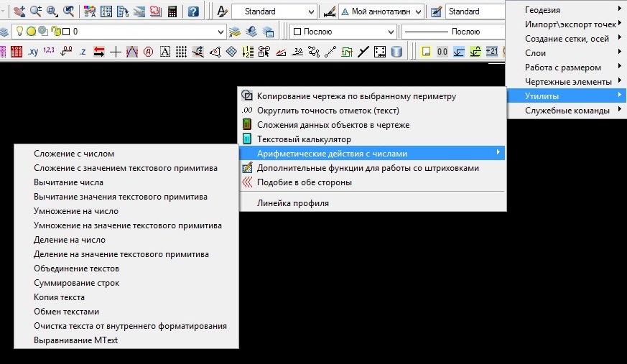Open the layer 0 dropdown list
The width and height of the screenshot is (627, 364).
144,32
